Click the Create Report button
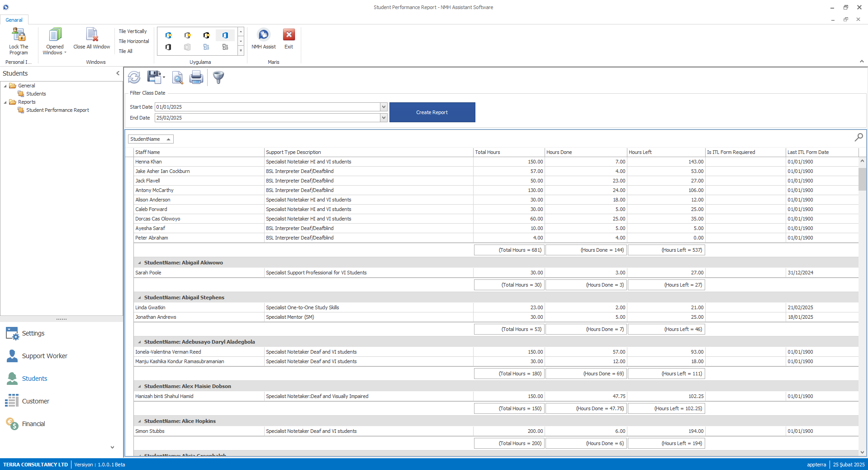868x470 pixels. [432, 112]
